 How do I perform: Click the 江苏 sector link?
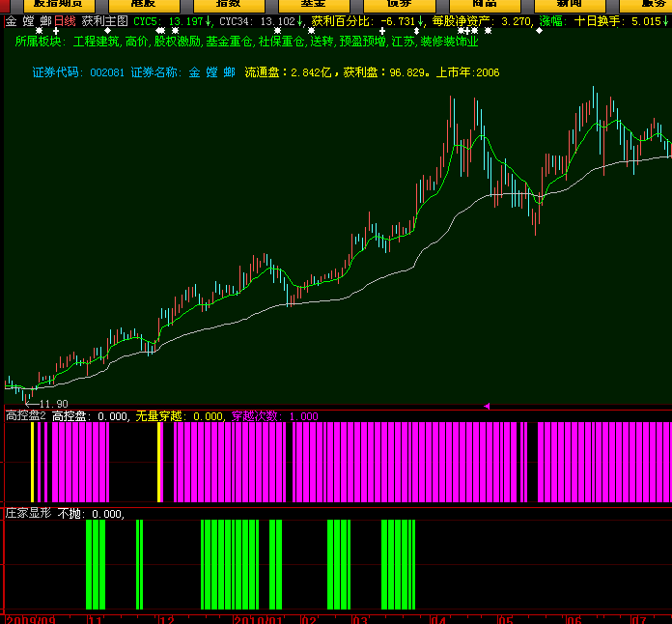pyautogui.click(x=403, y=42)
